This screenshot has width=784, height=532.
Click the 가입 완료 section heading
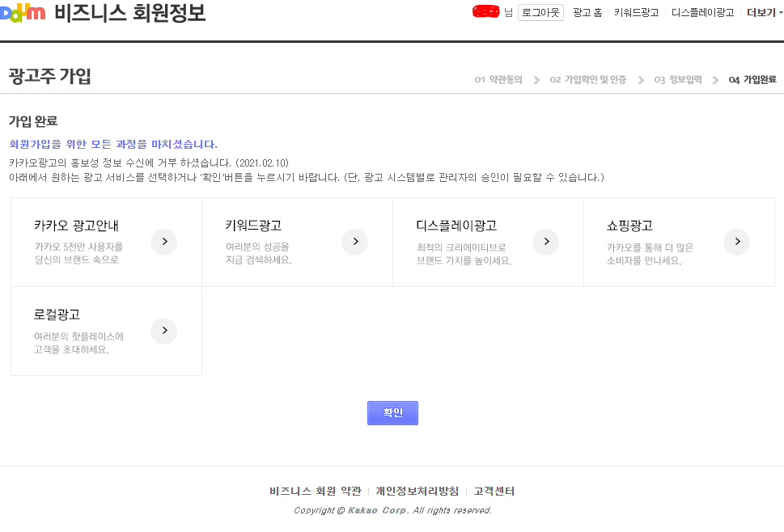pyautogui.click(x=33, y=121)
